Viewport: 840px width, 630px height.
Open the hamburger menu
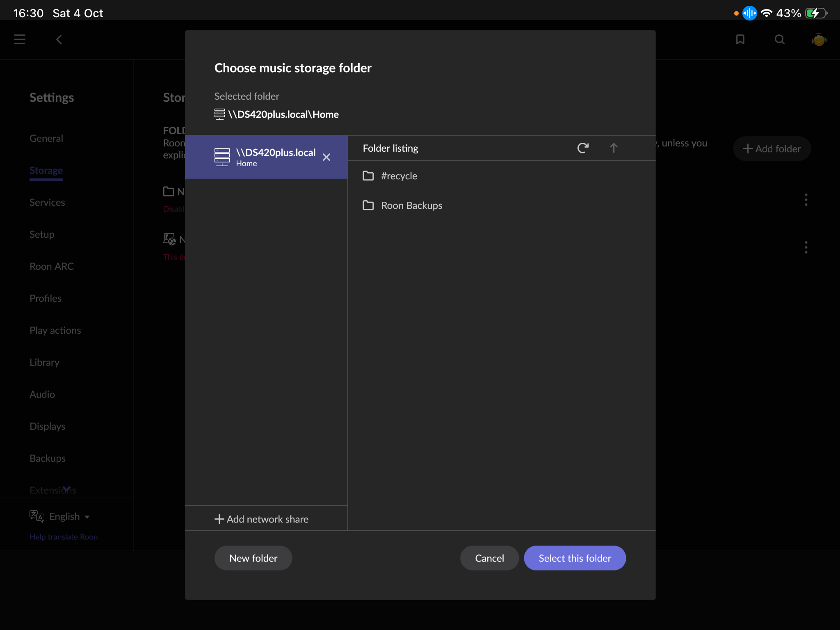pos(20,40)
